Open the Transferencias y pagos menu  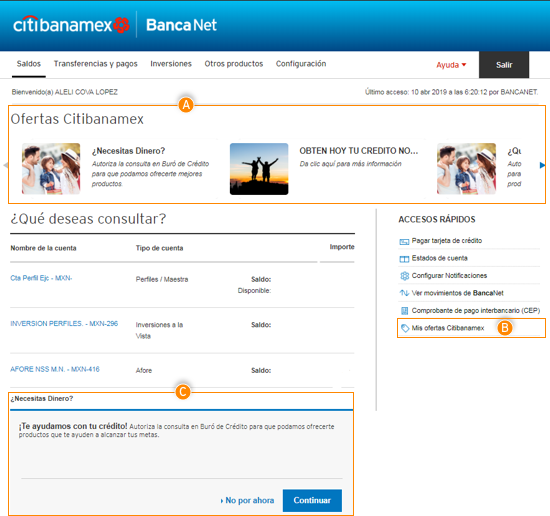pos(95,64)
